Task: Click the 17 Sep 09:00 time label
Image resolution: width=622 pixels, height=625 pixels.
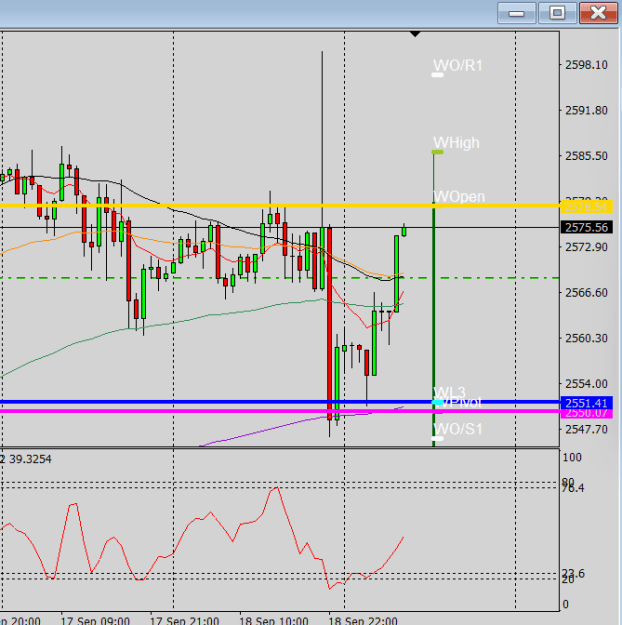Action: [95, 621]
